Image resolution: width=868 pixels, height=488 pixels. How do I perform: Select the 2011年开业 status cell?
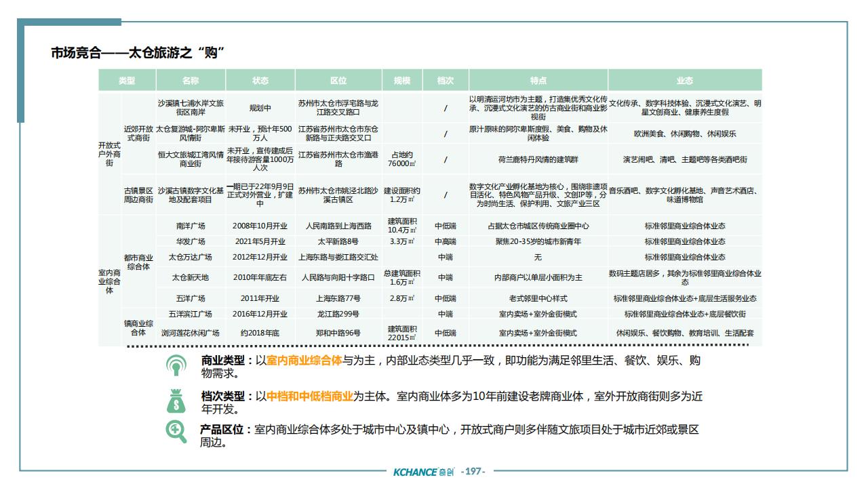click(x=260, y=298)
